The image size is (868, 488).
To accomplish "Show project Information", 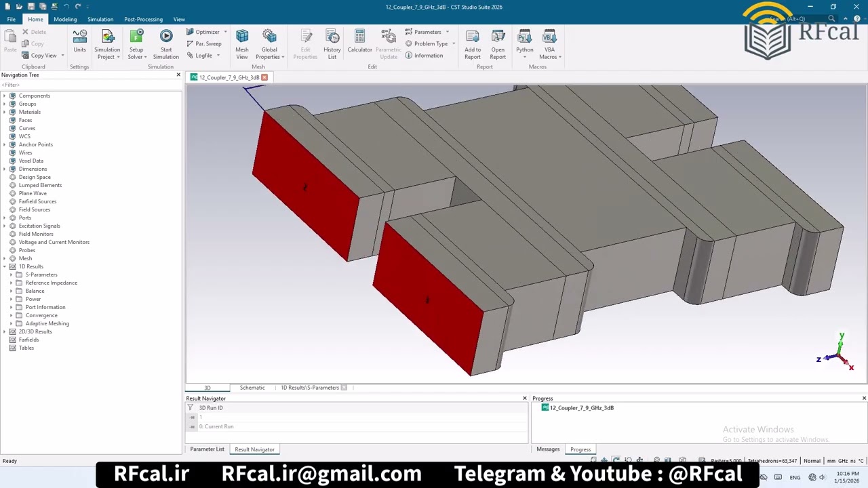I will (x=424, y=56).
